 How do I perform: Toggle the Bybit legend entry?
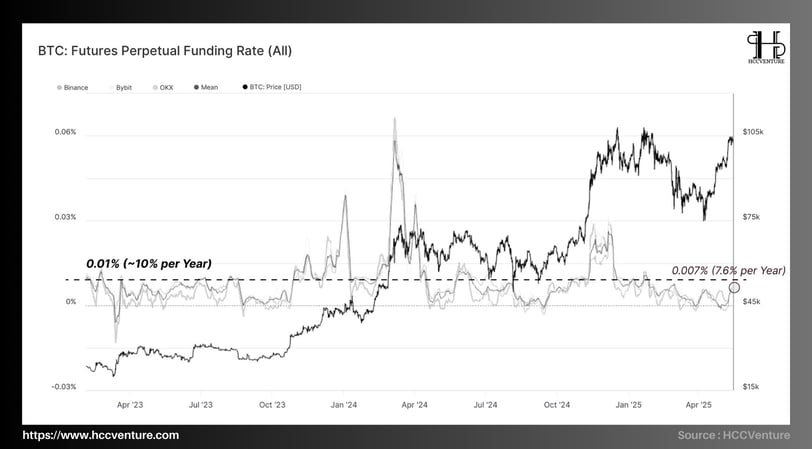120,88
